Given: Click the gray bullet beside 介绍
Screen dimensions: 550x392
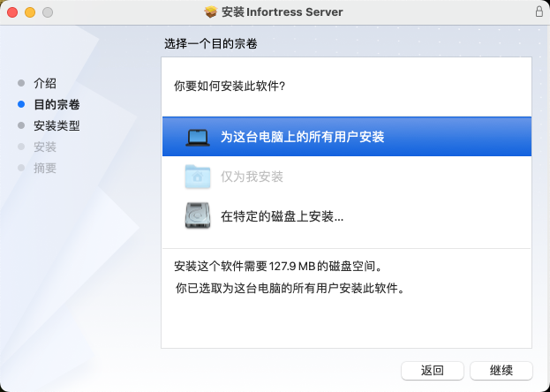Looking at the screenshot, I should [x=21, y=83].
